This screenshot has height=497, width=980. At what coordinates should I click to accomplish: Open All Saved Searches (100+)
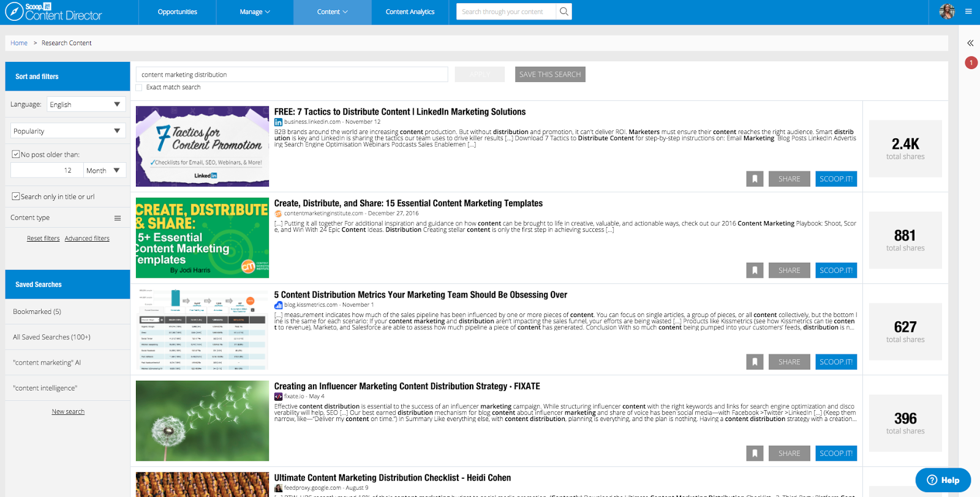(67, 337)
